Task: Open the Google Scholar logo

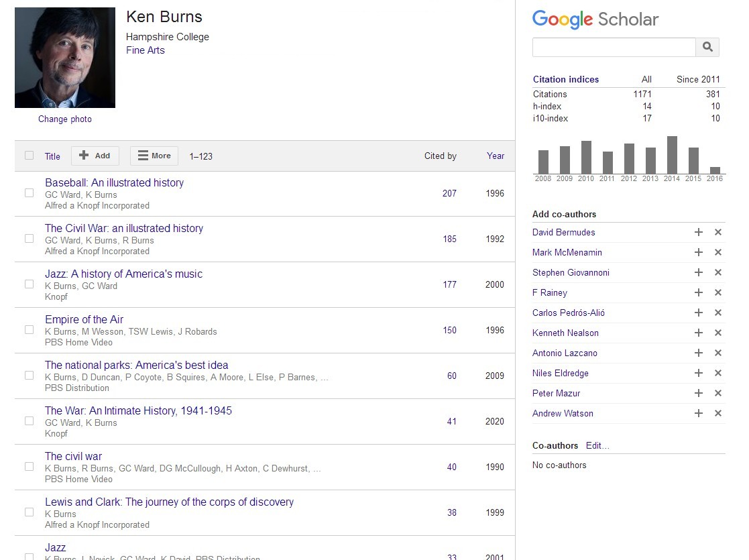Action: pyautogui.click(x=595, y=19)
